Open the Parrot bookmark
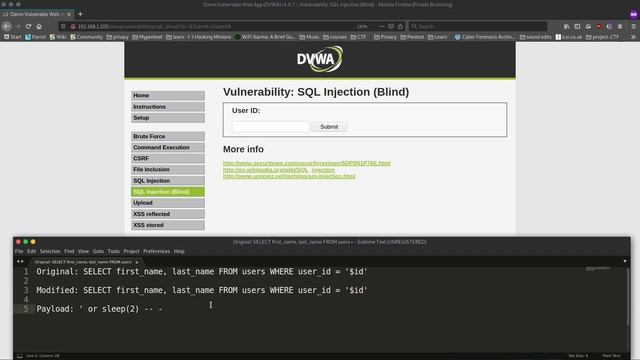This screenshot has height=360, width=640. pyautogui.click(x=36, y=37)
